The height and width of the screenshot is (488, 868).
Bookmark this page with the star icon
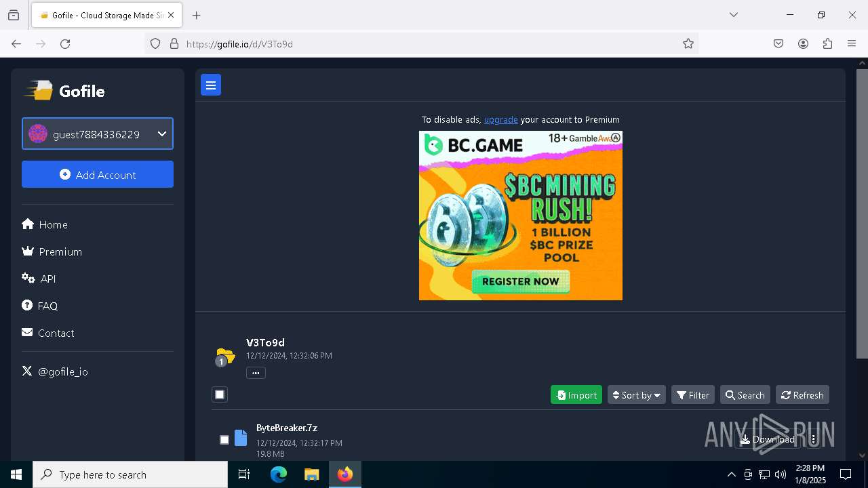point(688,43)
